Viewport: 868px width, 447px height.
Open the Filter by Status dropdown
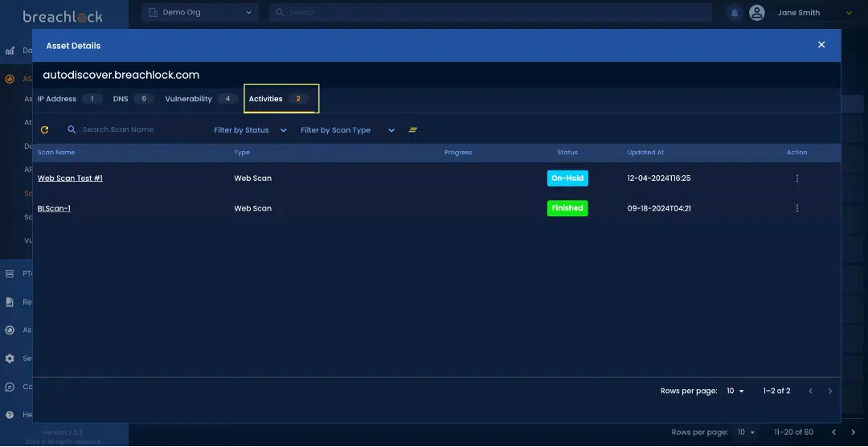tap(250, 130)
